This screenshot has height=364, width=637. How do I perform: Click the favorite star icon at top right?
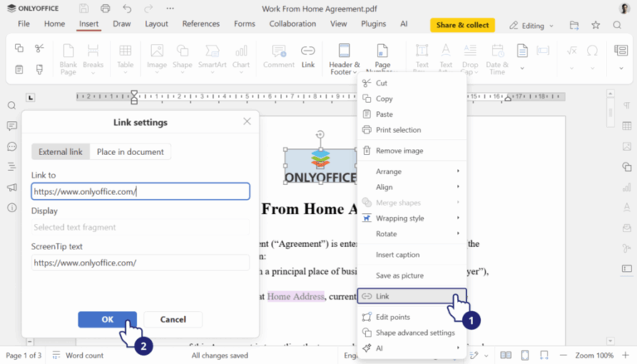596,25
